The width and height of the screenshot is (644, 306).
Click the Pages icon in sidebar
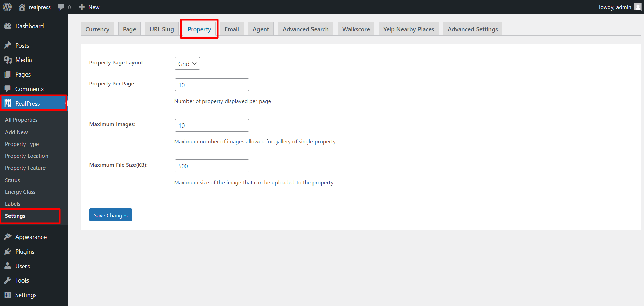pyautogui.click(x=7, y=74)
